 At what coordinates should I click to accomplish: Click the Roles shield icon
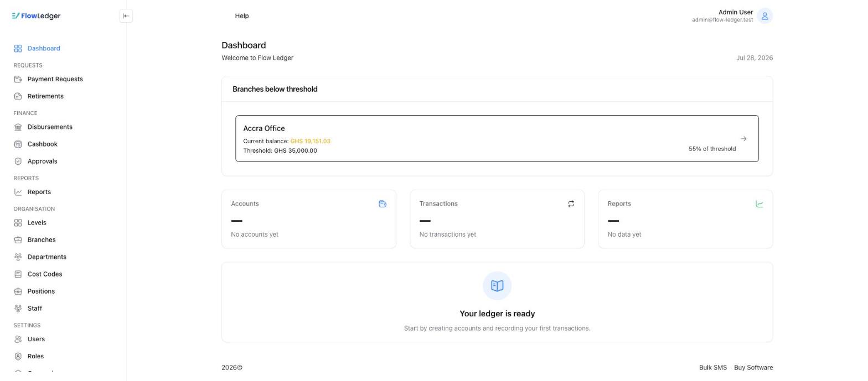18,357
